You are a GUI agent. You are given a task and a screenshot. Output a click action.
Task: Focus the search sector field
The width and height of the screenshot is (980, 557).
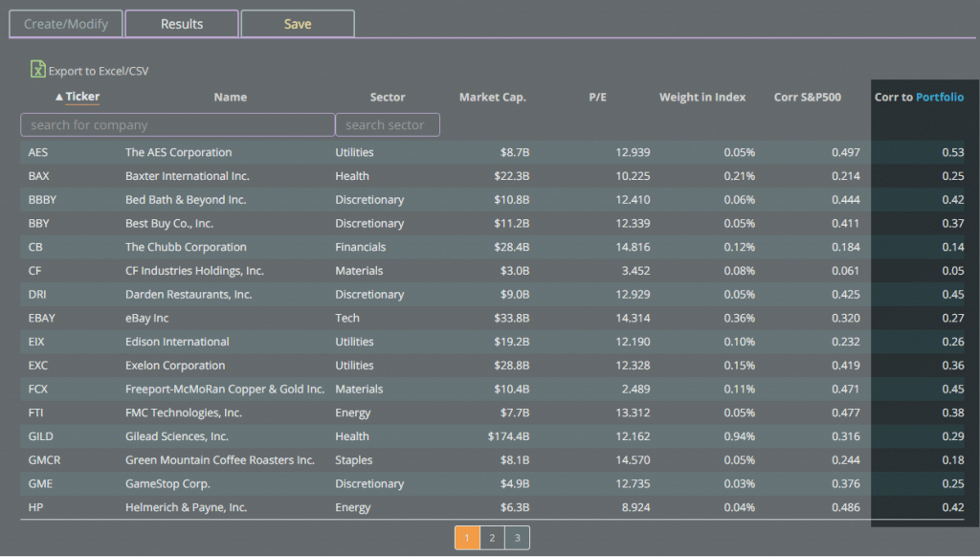(388, 124)
